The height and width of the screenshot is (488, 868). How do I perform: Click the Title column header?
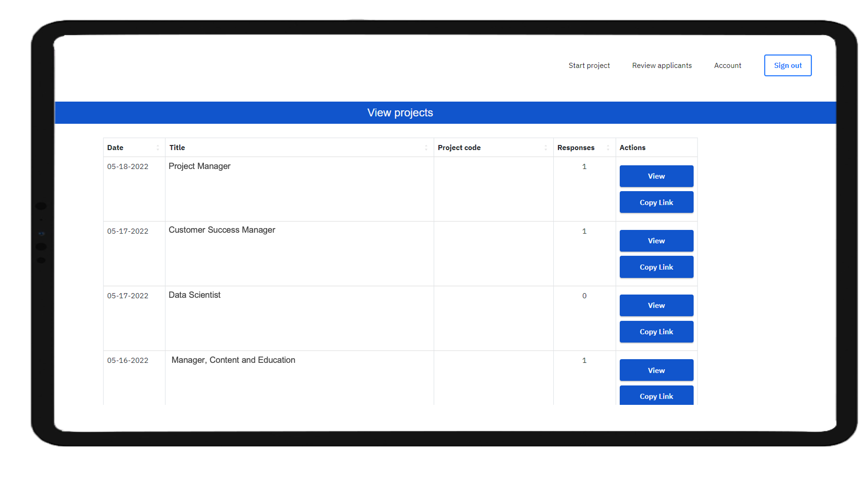pyautogui.click(x=299, y=148)
